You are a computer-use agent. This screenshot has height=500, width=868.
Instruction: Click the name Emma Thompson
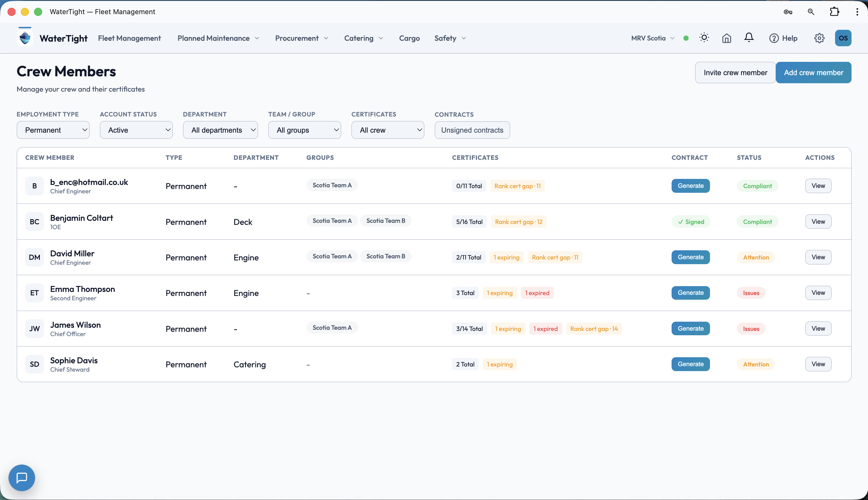pos(82,289)
